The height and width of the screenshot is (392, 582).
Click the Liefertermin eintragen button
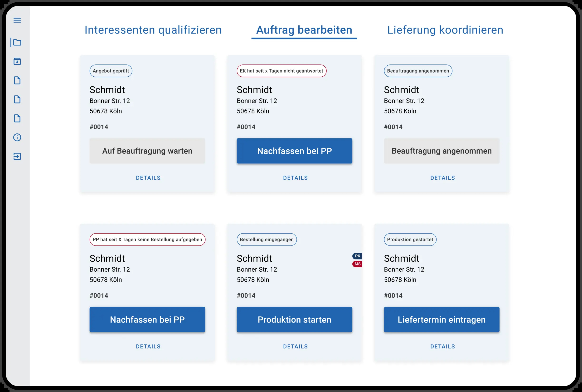click(441, 319)
